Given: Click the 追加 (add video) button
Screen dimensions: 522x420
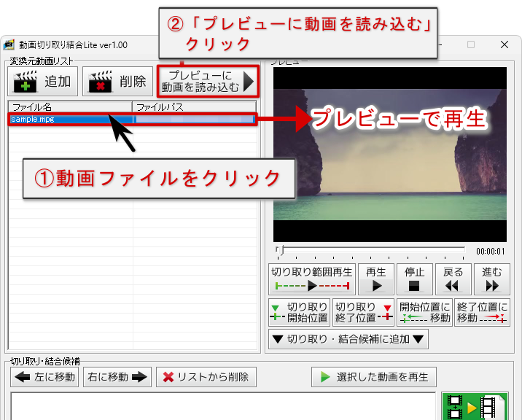Looking at the screenshot, I should click(43, 82).
